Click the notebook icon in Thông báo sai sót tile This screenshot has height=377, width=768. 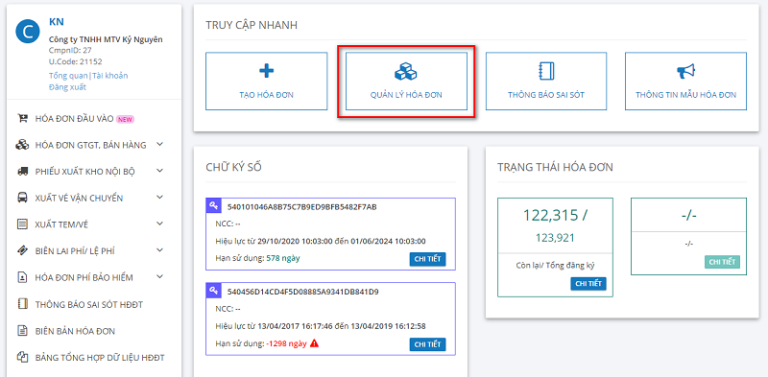pyautogui.click(x=546, y=72)
